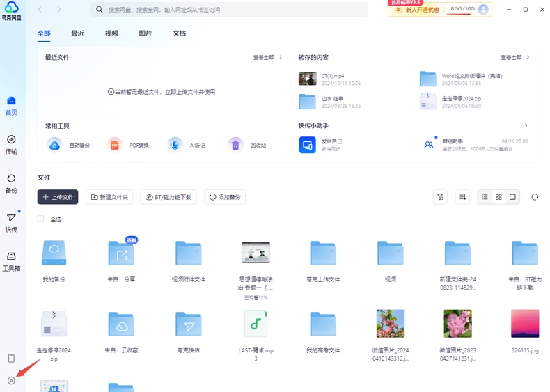Click the sort order icon
This screenshot has height=392, width=550.
pyautogui.click(x=462, y=197)
